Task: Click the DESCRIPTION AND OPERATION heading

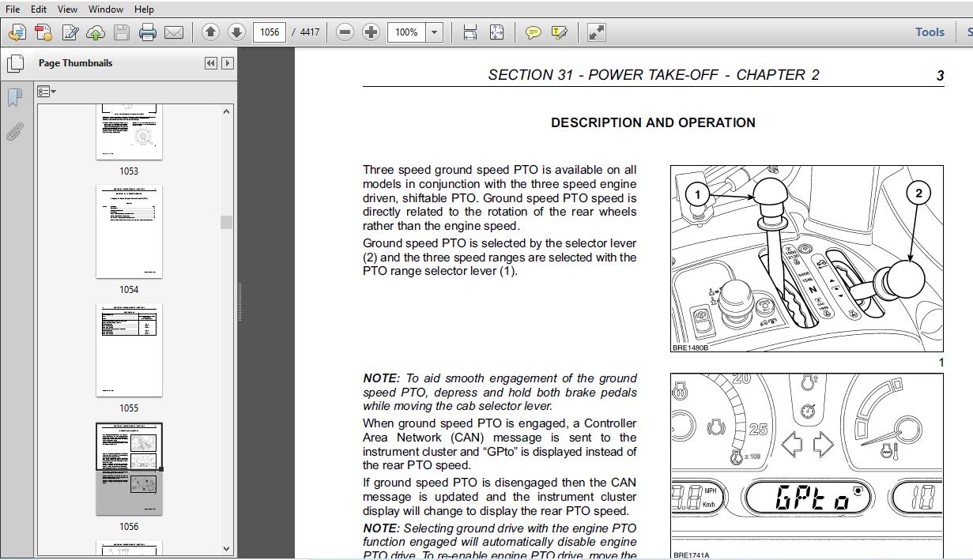Action: pyautogui.click(x=653, y=122)
